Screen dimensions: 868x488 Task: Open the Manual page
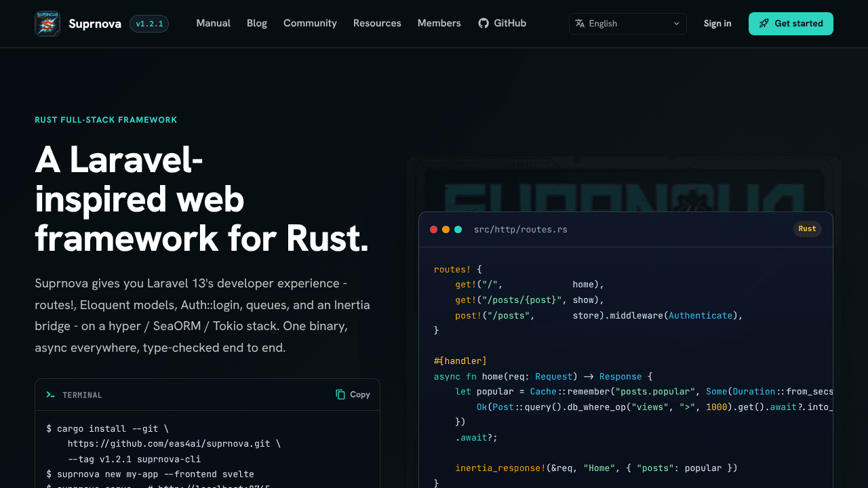[x=214, y=23]
